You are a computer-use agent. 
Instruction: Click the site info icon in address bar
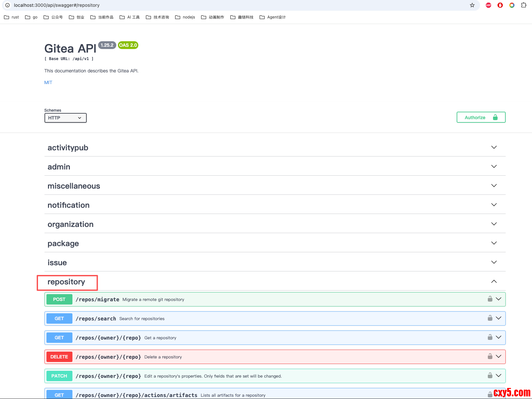point(7,5)
